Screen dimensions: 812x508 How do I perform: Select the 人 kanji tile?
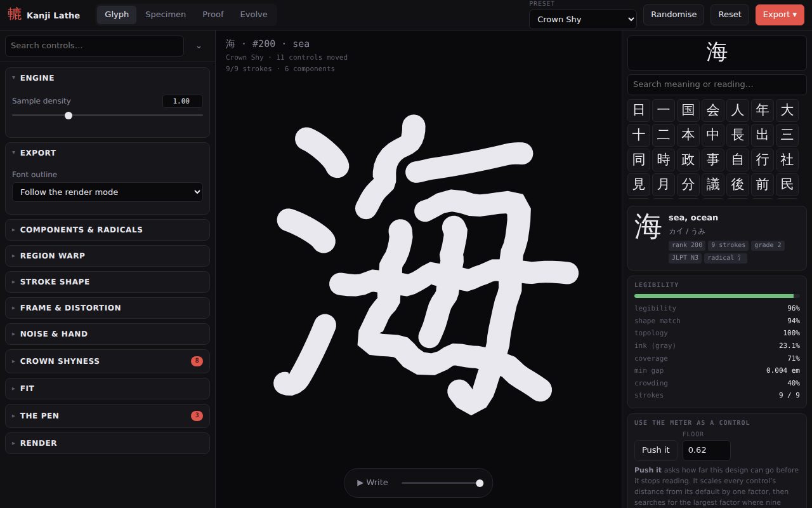coord(738,110)
